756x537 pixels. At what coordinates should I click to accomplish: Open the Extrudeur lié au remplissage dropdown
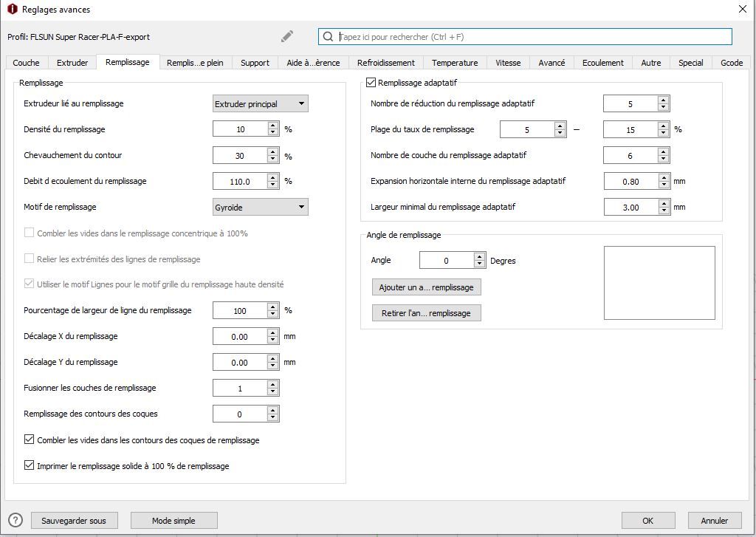point(261,103)
